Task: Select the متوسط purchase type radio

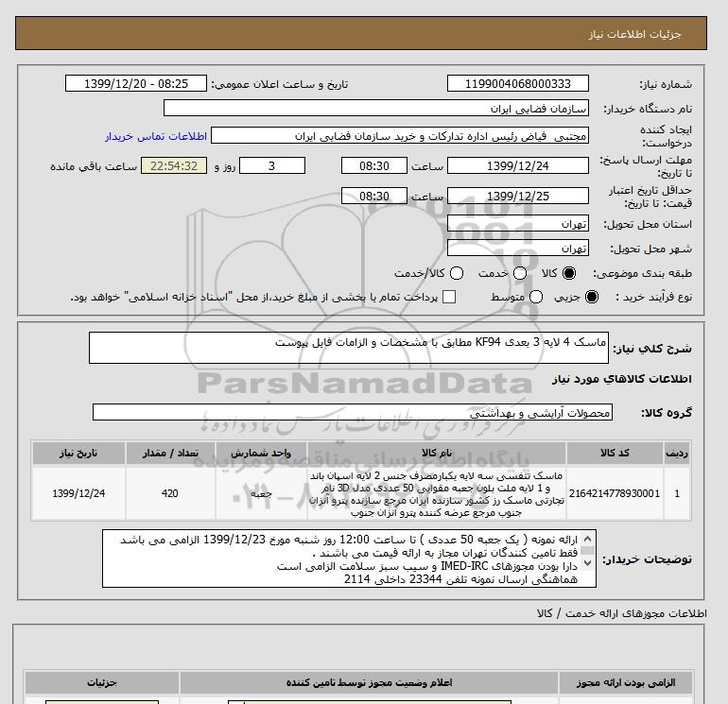Action: click(536, 297)
